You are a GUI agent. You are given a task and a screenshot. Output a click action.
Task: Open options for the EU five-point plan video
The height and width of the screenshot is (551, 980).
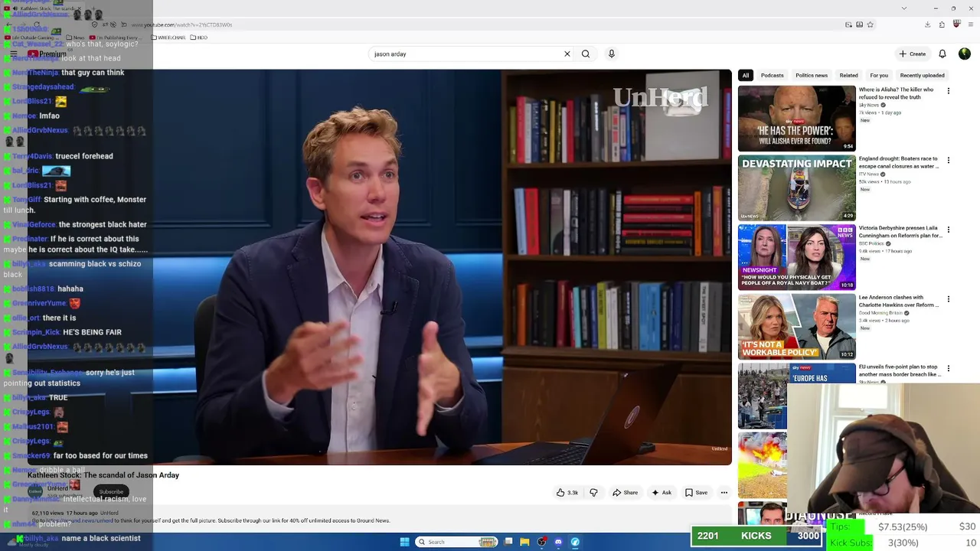point(949,369)
